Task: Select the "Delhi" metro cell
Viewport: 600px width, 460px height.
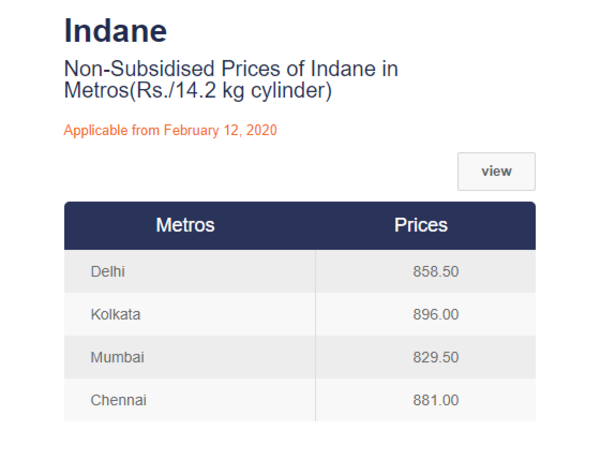Action: click(108, 272)
